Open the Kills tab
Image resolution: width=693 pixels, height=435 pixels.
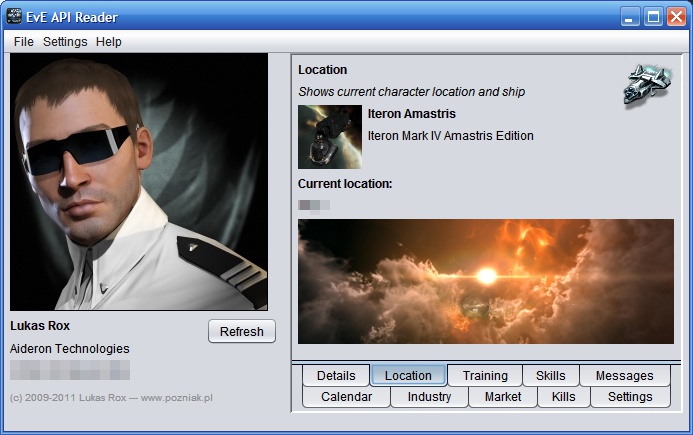pos(564,397)
